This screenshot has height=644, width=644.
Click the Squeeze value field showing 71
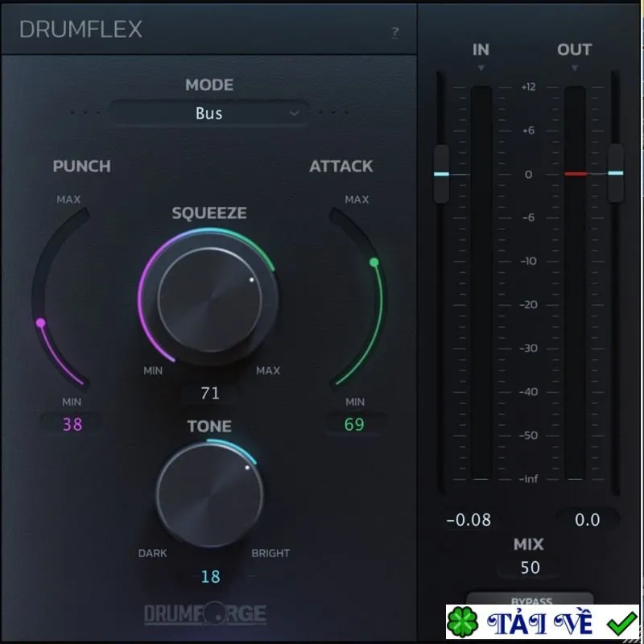(x=210, y=393)
